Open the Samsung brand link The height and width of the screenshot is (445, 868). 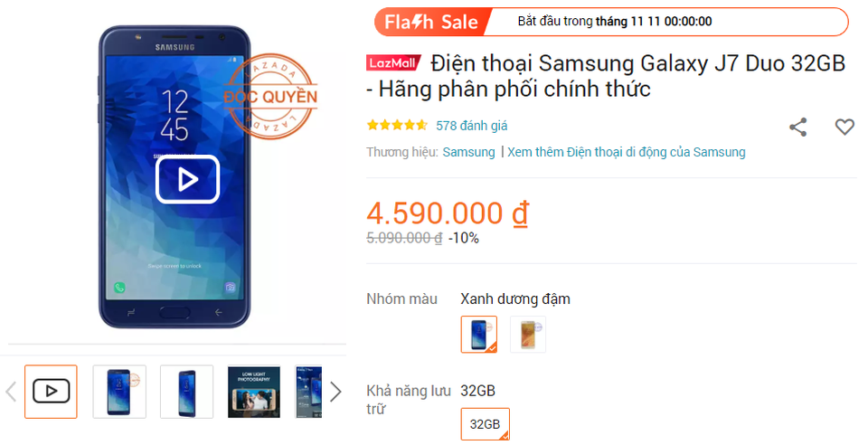(469, 152)
